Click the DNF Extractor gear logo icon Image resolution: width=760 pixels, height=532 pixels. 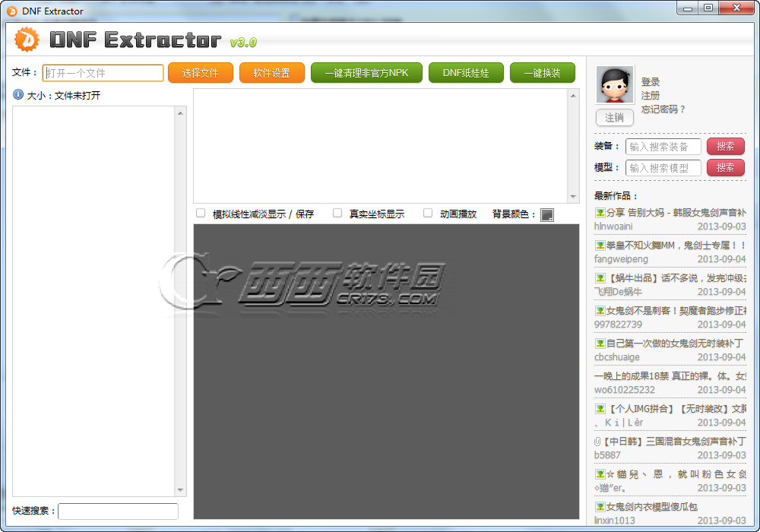point(27,40)
